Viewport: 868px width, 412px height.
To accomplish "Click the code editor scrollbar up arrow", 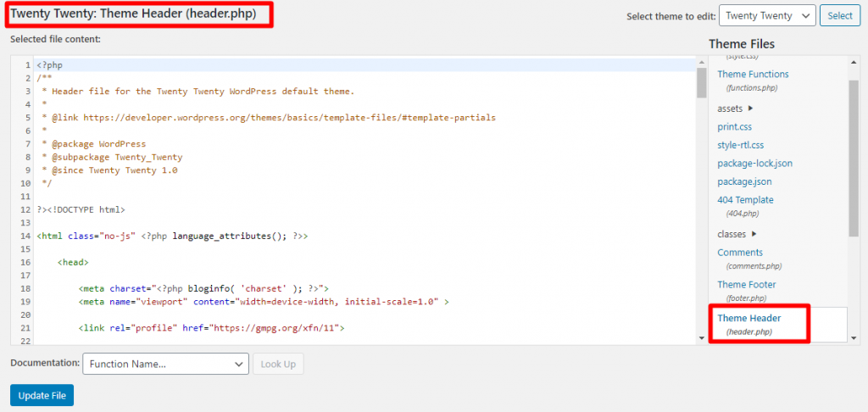I will click(x=701, y=62).
